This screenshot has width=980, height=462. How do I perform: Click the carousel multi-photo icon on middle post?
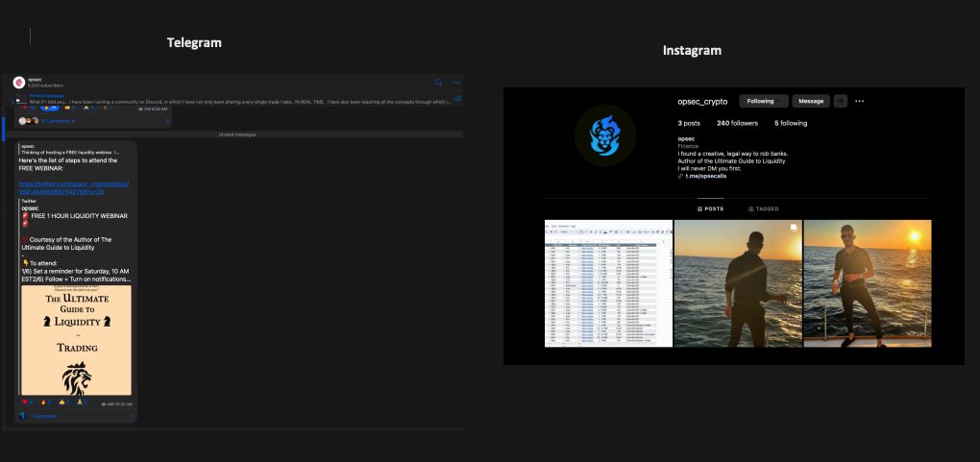pos(794,228)
